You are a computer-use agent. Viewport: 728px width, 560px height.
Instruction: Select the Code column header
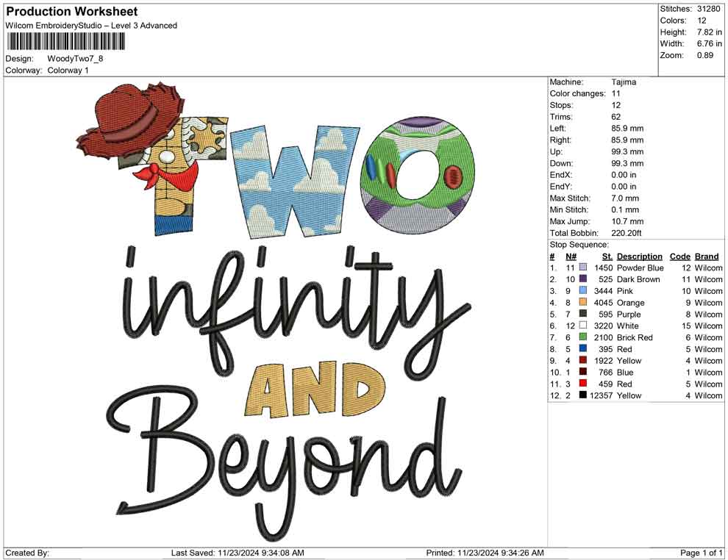pyautogui.click(x=679, y=256)
